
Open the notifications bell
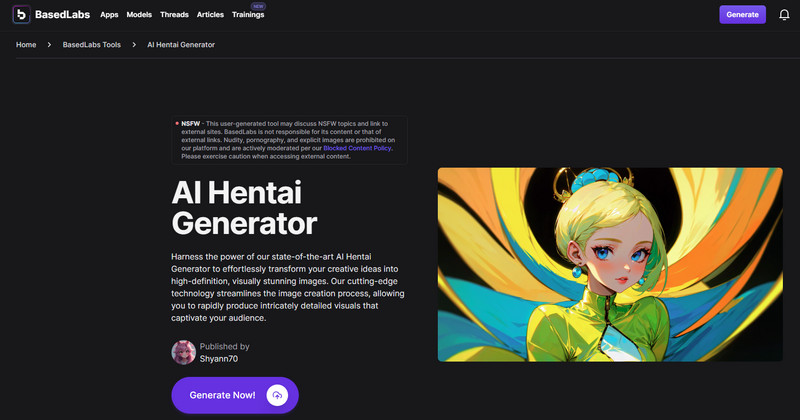point(784,15)
